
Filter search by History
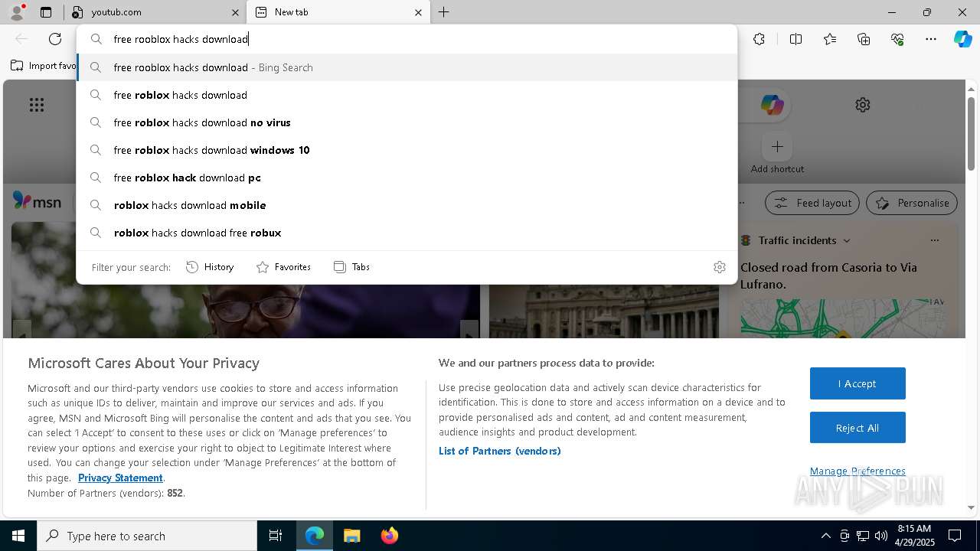tap(210, 267)
